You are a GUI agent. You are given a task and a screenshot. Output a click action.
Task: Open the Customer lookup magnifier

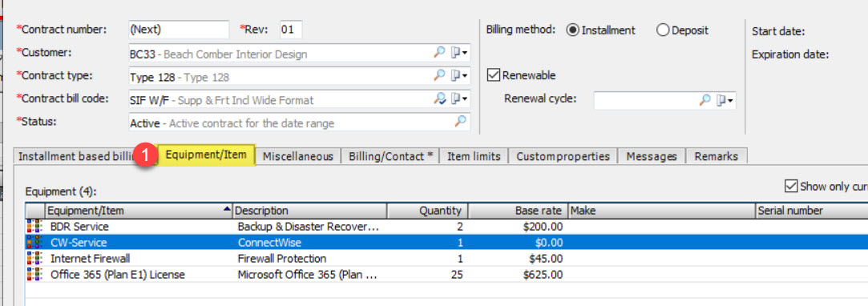click(x=439, y=53)
